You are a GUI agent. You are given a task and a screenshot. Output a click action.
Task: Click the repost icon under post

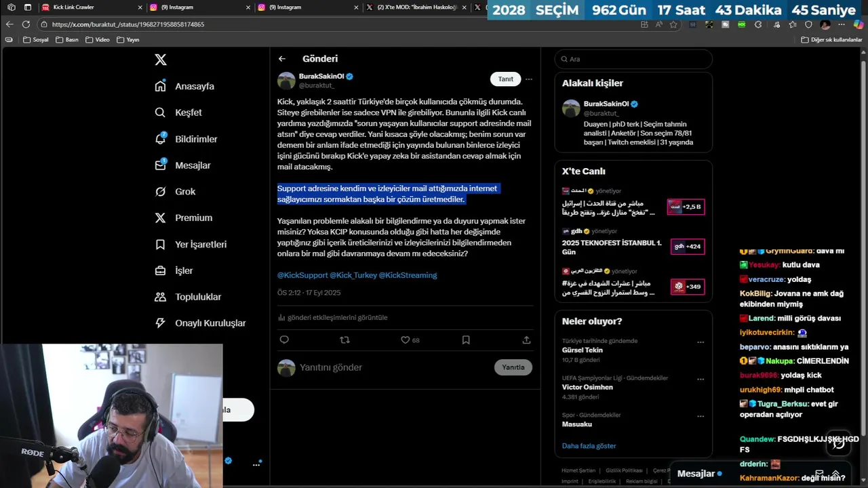tap(344, 340)
